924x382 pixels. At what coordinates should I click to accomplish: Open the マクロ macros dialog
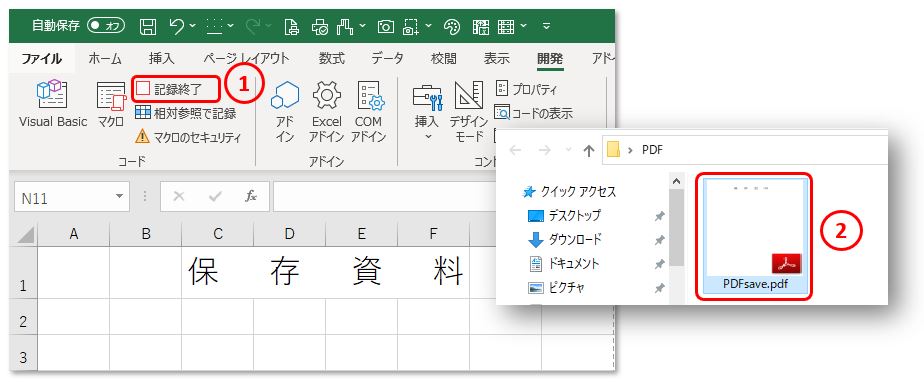coord(111,104)
